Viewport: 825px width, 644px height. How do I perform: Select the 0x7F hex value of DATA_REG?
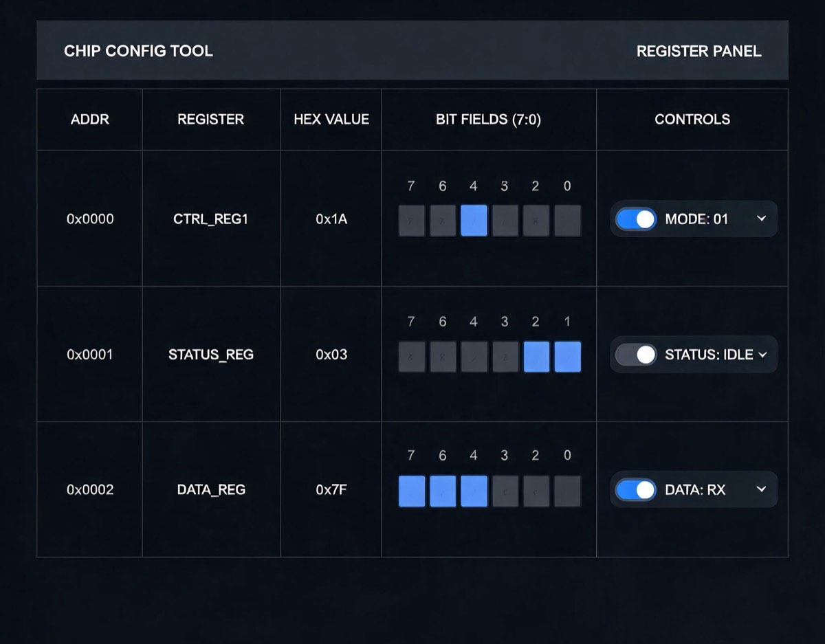(x=331, y=490)
